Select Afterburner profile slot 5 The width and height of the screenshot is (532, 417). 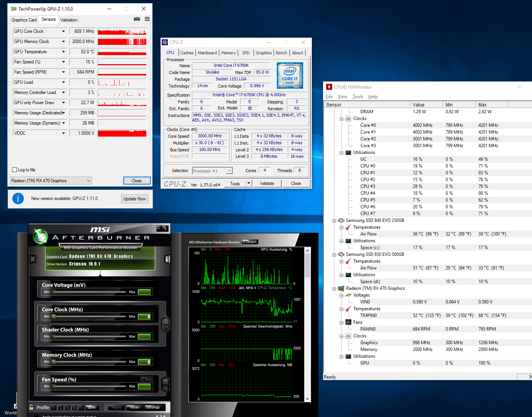click(81, 408)
